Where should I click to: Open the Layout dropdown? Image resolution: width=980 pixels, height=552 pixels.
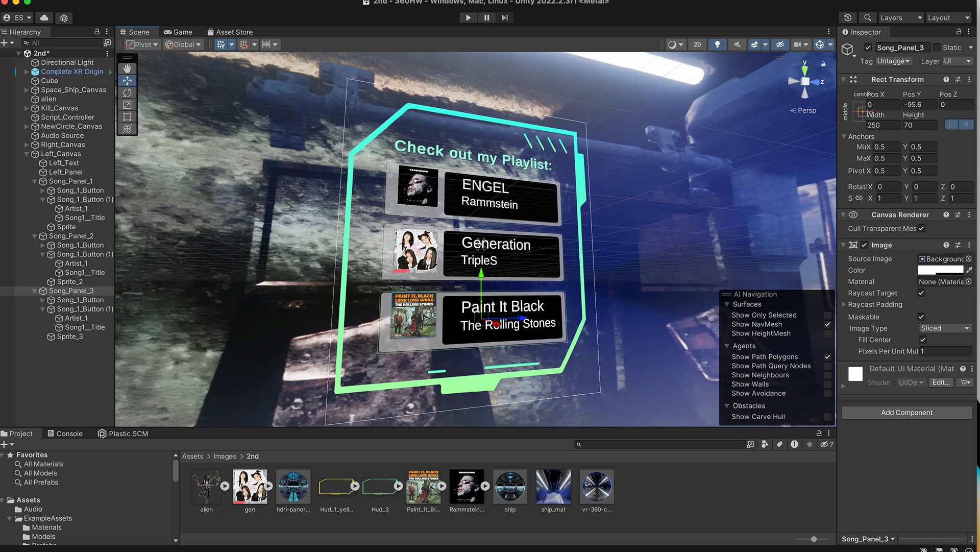pos(948,18)
